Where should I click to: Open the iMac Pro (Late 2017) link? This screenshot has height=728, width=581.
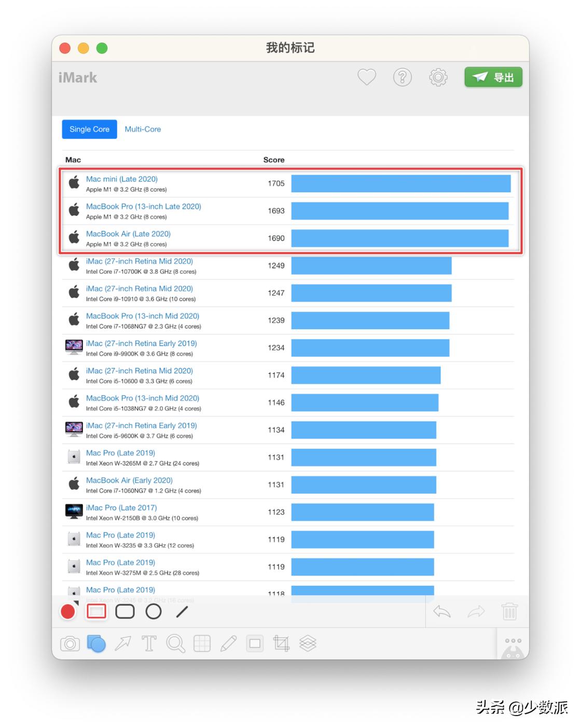[x=121, y=508]
